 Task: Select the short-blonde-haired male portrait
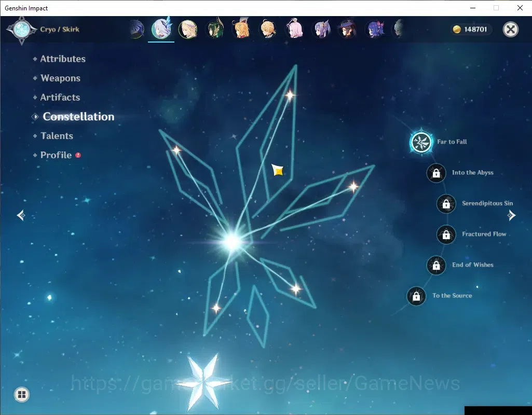pos(268,29)
